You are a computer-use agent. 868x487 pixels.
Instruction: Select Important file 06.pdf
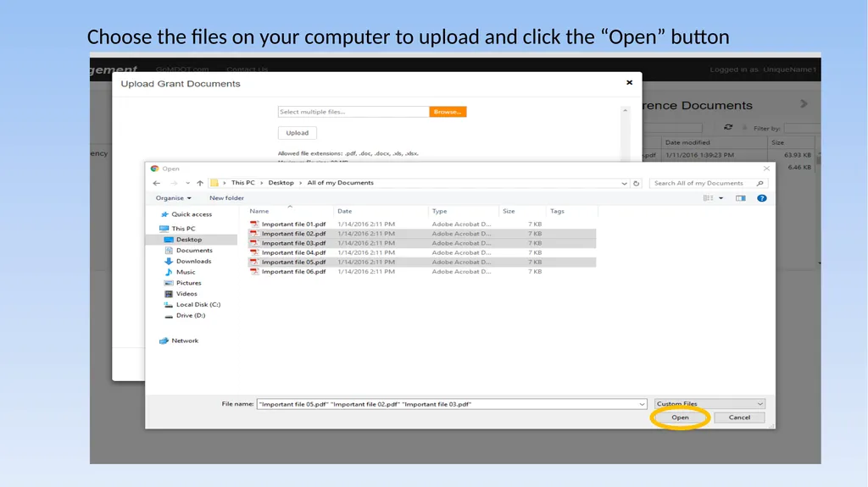[x=422, y=271]
